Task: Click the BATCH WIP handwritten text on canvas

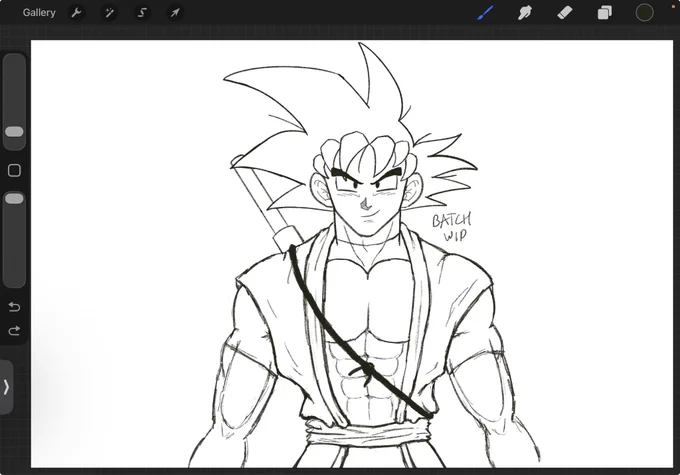Action: 451,227
